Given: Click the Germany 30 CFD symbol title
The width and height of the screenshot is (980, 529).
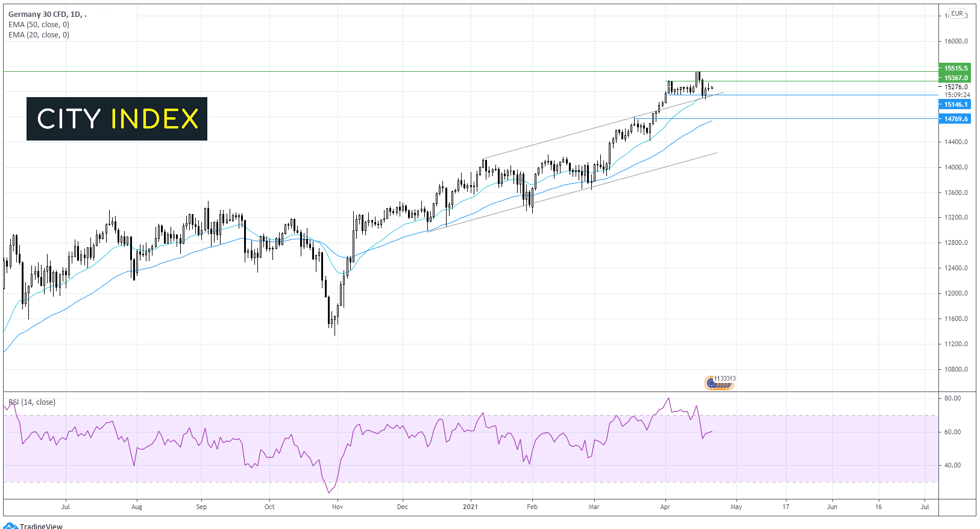Looking at the screenshot, I should (45, 14).
